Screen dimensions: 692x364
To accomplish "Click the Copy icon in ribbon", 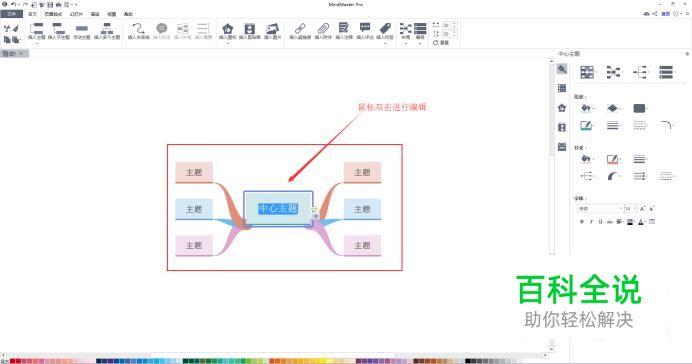I will pyautogui.click(x=7, y=40).
